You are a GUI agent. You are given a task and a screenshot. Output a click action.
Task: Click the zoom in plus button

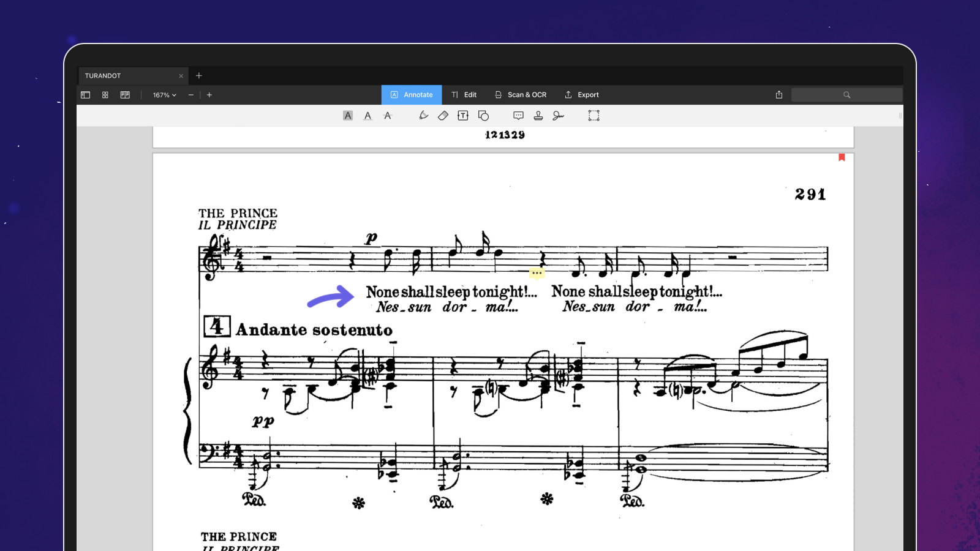[209, 95]
